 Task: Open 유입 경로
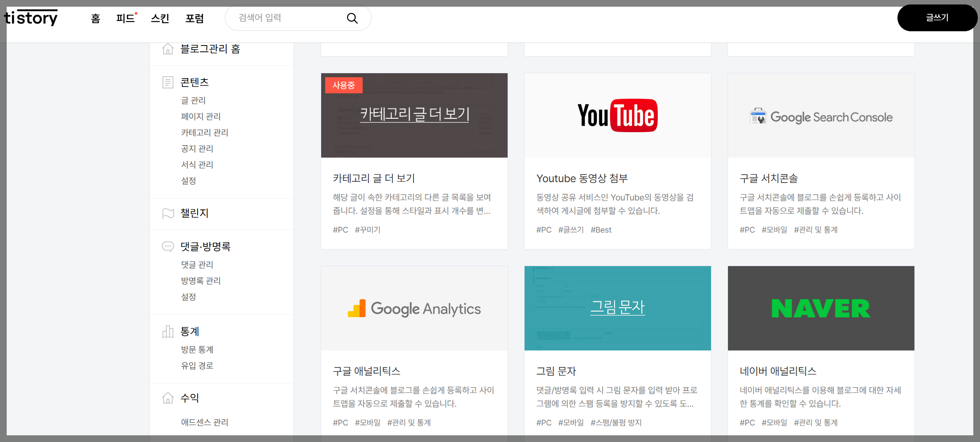click(197, 366)
